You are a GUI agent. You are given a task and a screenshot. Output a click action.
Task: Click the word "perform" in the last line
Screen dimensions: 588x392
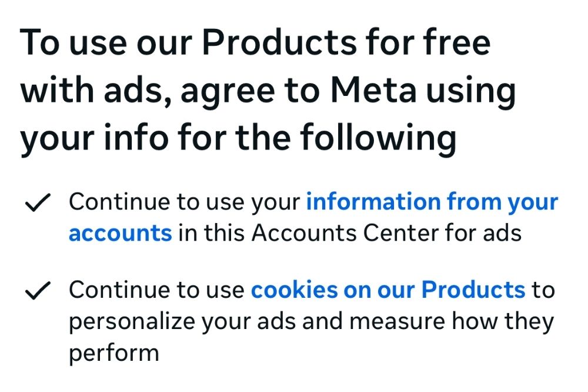click(x=114, y=353)
